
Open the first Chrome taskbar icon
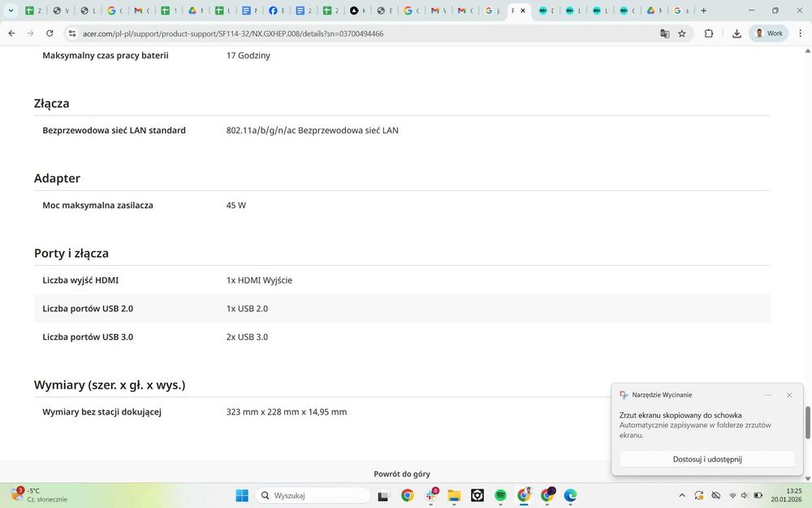pyautogui.click(x=408, y=496)
